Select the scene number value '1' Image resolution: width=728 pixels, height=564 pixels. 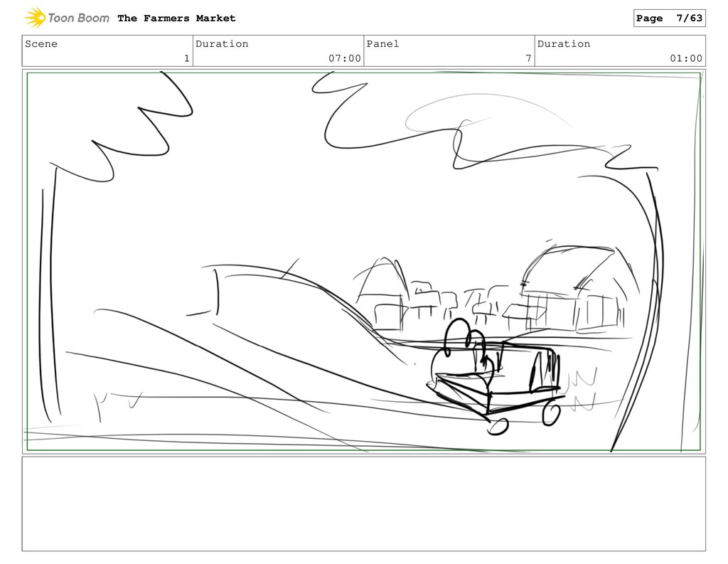coord(187,58)
